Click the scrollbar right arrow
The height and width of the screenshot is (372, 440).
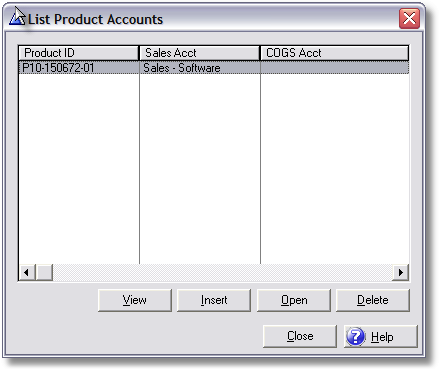coord(400,272)
